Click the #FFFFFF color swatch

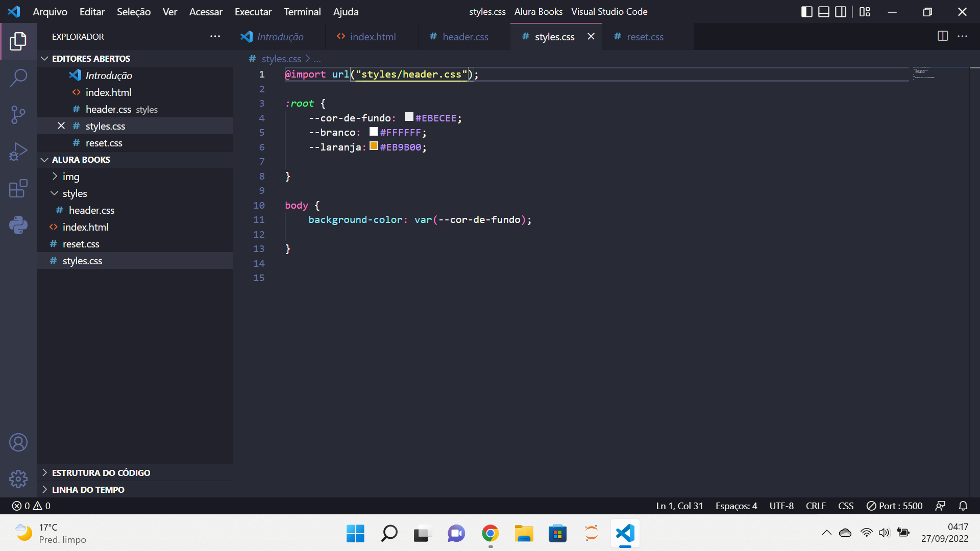(x=374, y=131)
